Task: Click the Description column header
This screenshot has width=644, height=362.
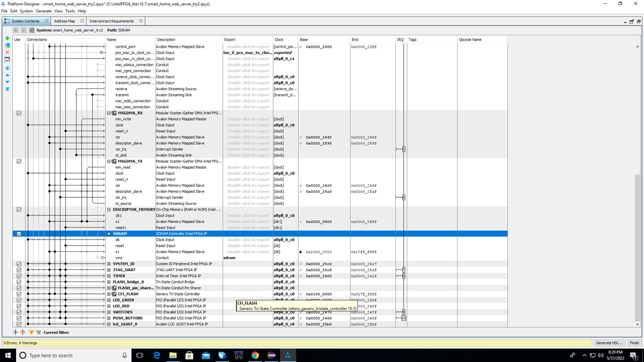Action: 189,40
